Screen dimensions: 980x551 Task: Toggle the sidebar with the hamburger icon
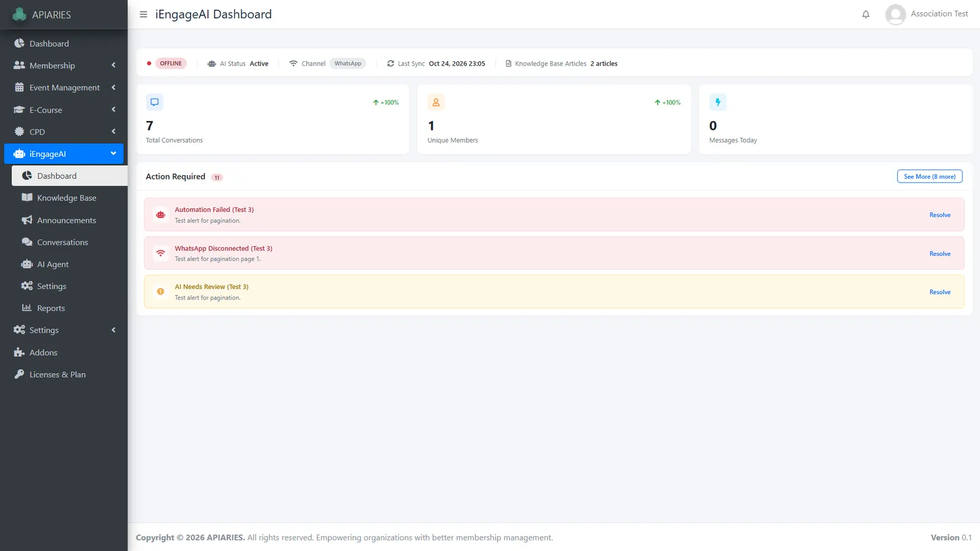(x=143, y=14)
